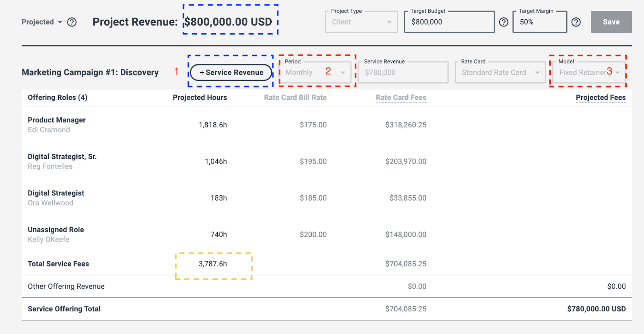Open the Period Monthly dropdown
The image size is (644, 334).
coord(315,73)
